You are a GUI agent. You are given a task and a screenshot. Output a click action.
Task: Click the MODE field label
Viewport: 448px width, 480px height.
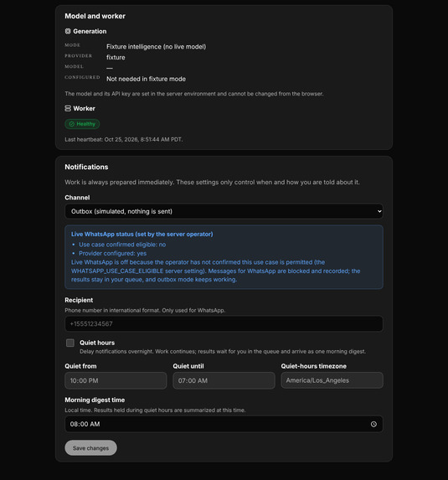tap(73, 45)
